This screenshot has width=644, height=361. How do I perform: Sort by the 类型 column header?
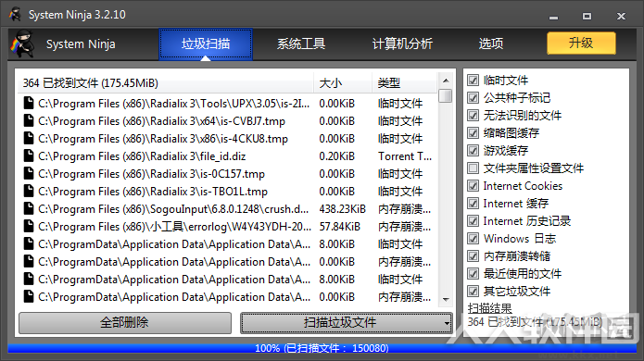pos(404,83)
